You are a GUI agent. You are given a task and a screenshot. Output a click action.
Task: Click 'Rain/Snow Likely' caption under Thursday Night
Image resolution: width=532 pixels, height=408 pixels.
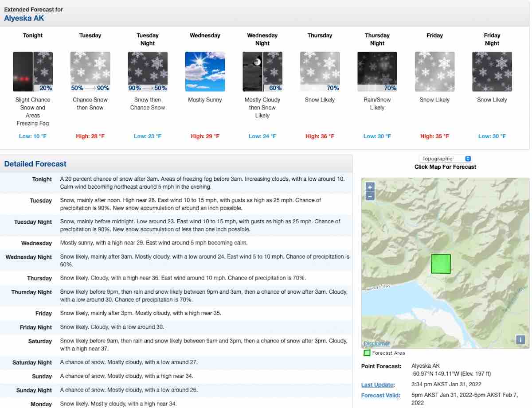[x=377, y=104]
